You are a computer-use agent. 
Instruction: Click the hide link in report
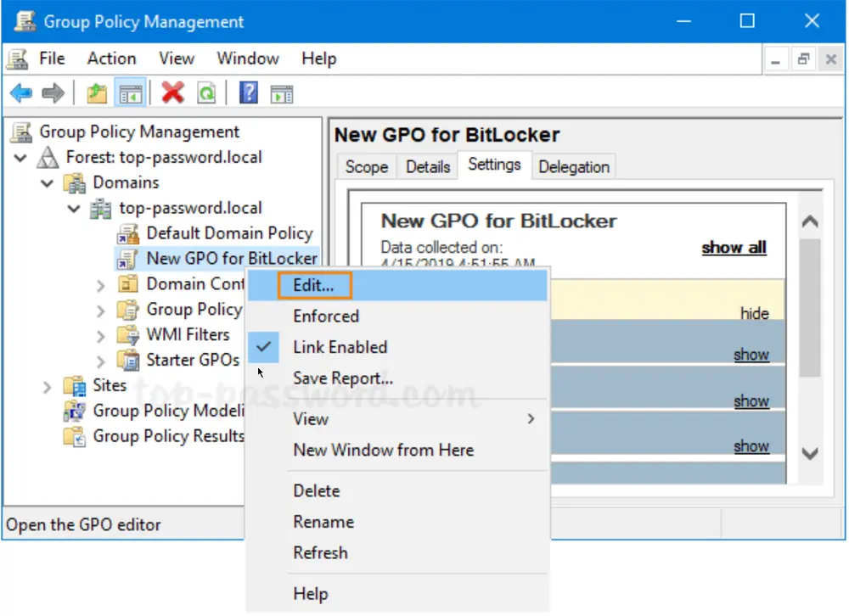(754, 313)
